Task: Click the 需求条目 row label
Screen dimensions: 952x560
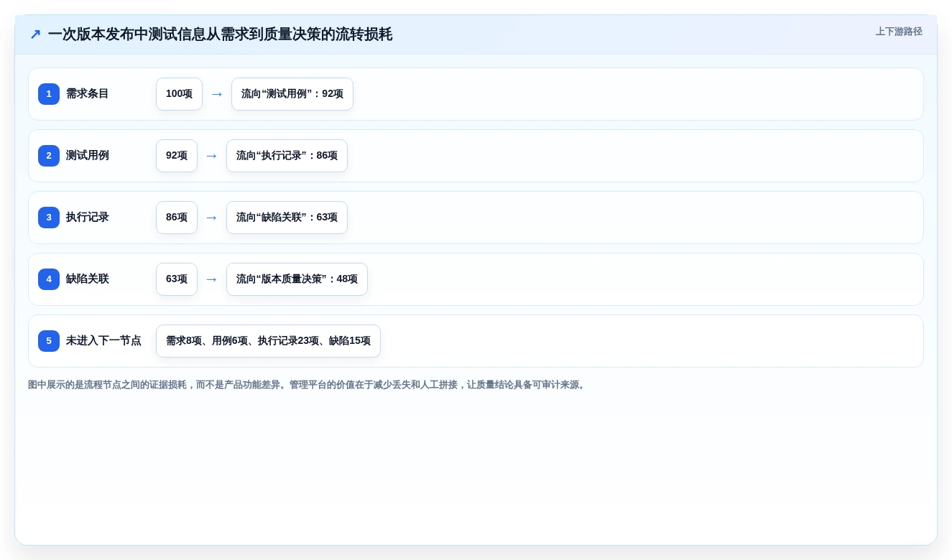Action: [88, 94]
